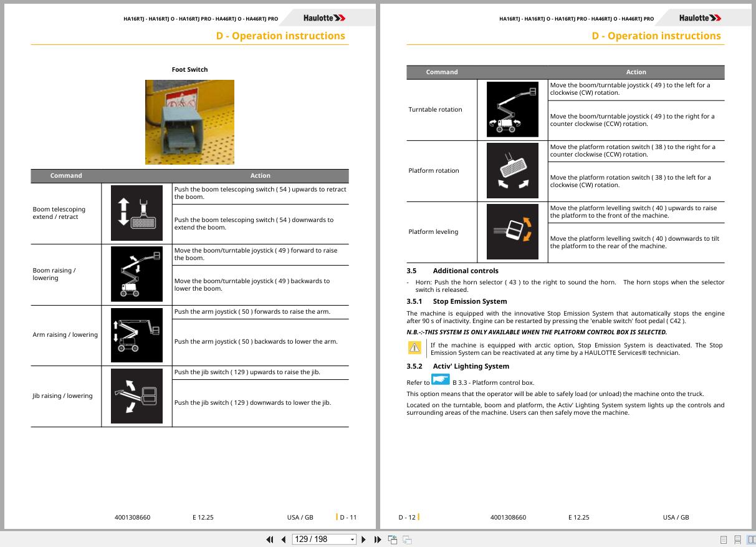Click the page number field showing 129 / 198
The width and height of the screenshot is (756, 547).
320,540
